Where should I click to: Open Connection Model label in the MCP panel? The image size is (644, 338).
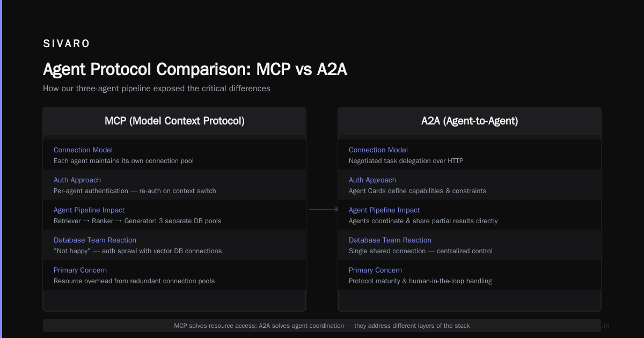click(x=83, y=150)
